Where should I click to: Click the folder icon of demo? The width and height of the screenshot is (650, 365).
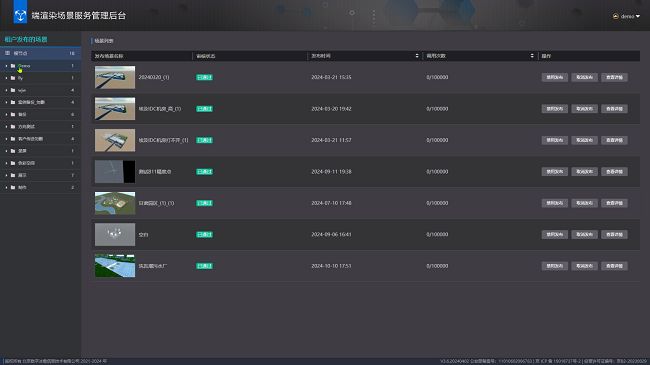[13, 66]
